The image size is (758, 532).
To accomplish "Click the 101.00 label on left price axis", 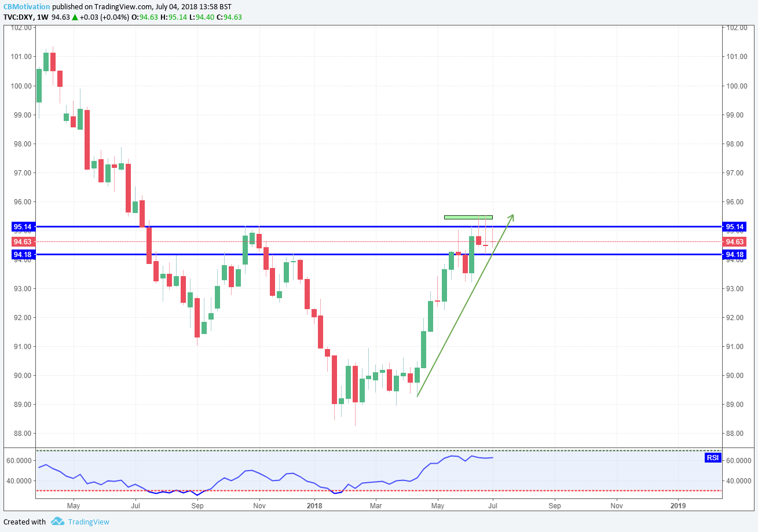I will pyautogui.click(x=21, y=57).
